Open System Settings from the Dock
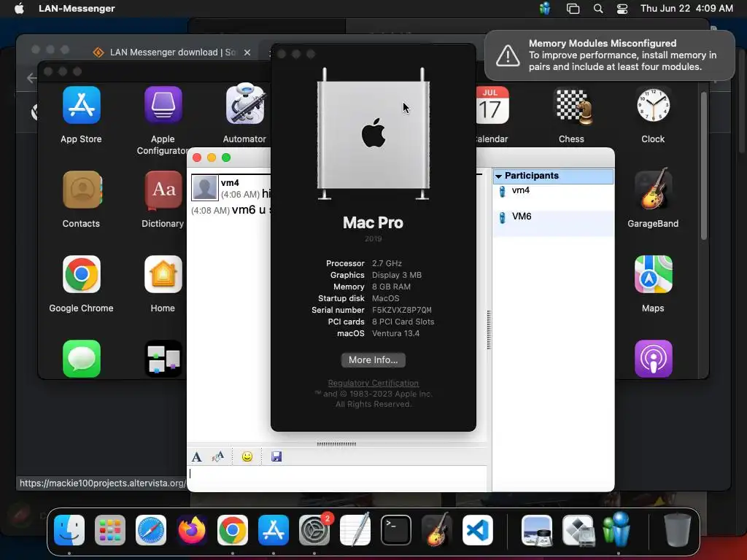The image size is (747, 560). 314,530
